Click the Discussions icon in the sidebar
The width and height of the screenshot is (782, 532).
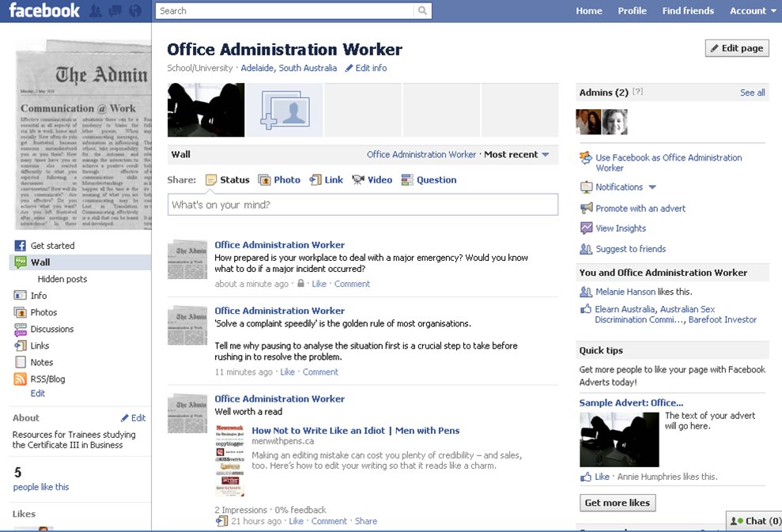click(20, 329)
